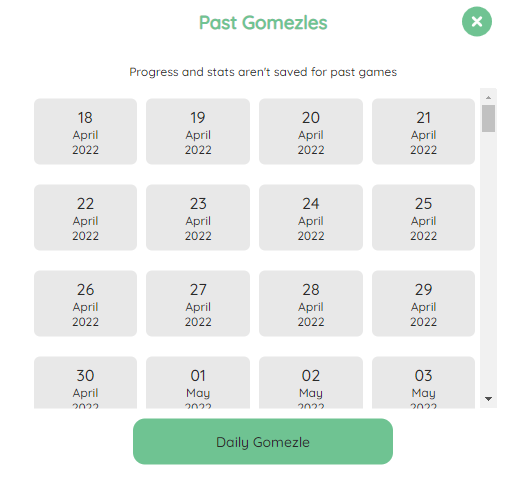Return to the Daily Gomezle

coord(263,442)
